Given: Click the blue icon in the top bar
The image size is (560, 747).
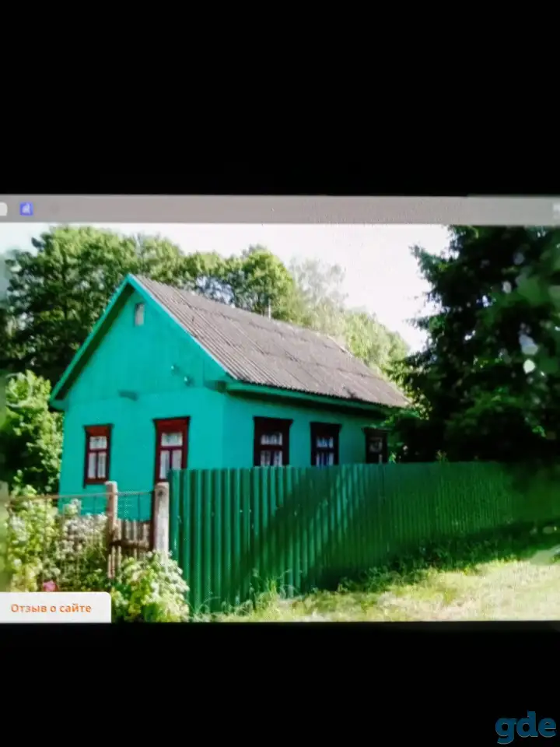Looking at the screenshot, I should point(26,209).
